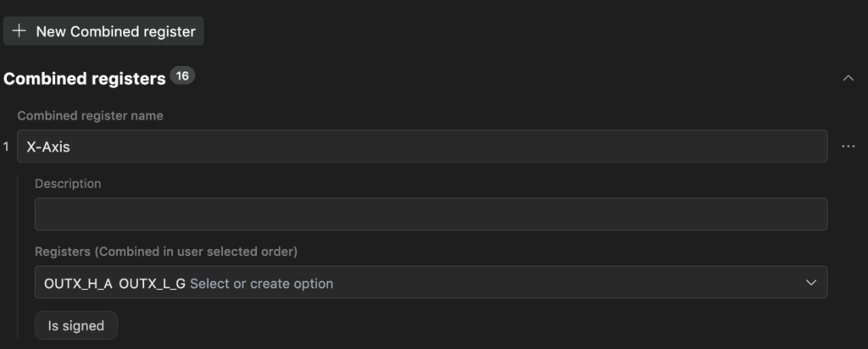This screenshot has height=349, width=868.
Task: Focus the empty Description input box
Action: pos(431,214)
